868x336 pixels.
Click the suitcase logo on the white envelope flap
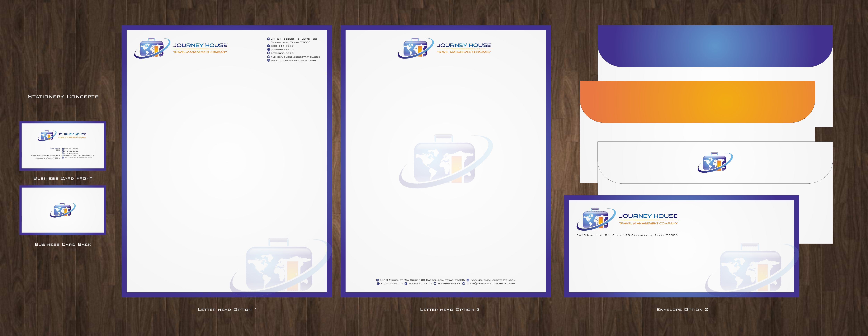[x=715, y=163]
